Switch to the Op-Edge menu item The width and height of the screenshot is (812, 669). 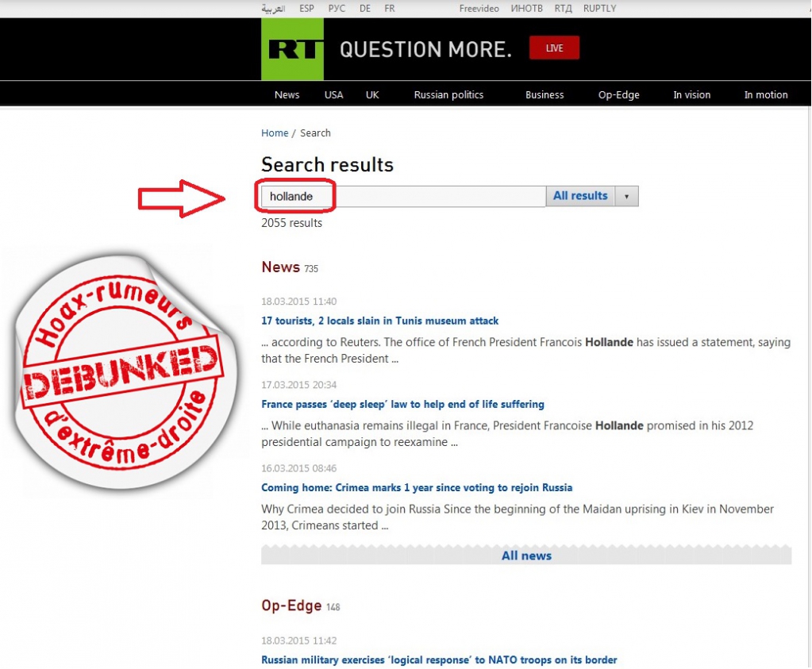pos(619,94)
